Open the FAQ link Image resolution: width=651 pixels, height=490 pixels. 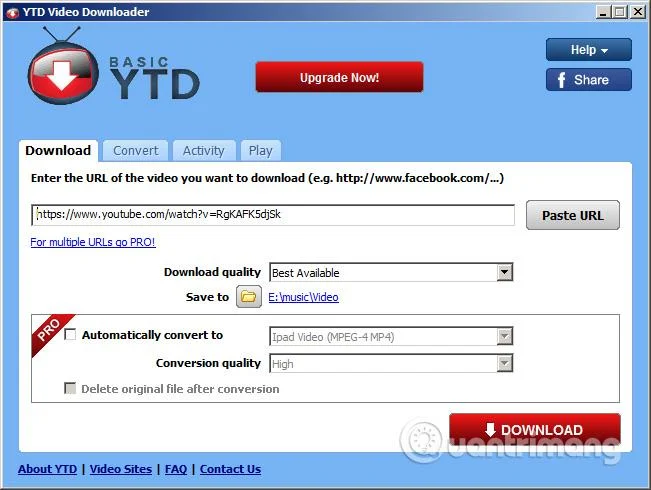(x=176, y=469)
